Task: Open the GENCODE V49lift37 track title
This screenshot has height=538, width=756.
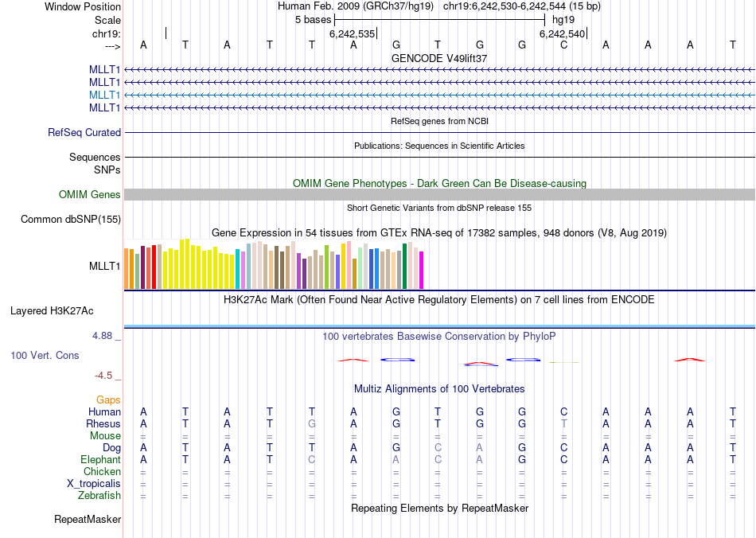Action: click(x=439, y=58)
